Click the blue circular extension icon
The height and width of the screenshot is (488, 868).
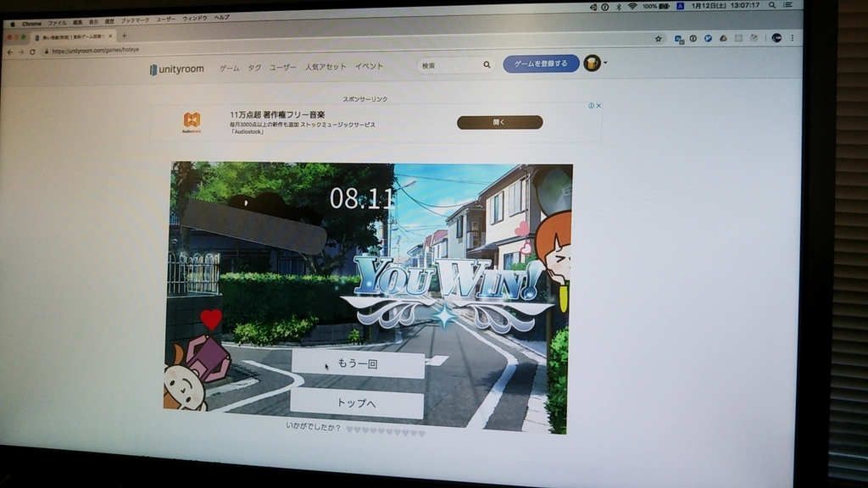tap(708, 39)
